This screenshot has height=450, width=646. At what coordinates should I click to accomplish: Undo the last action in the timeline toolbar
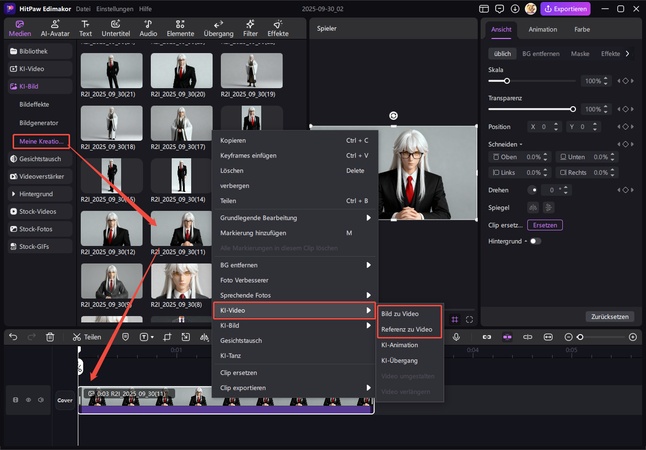point(13,337)
